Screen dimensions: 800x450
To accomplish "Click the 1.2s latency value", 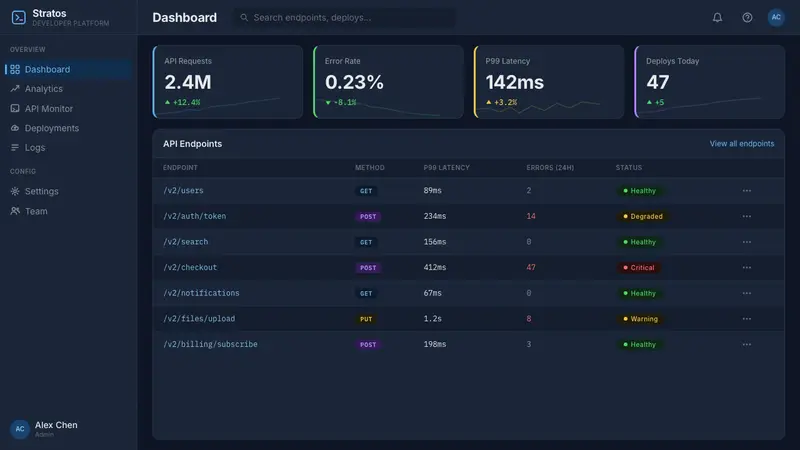I will [x=432, y=319].
